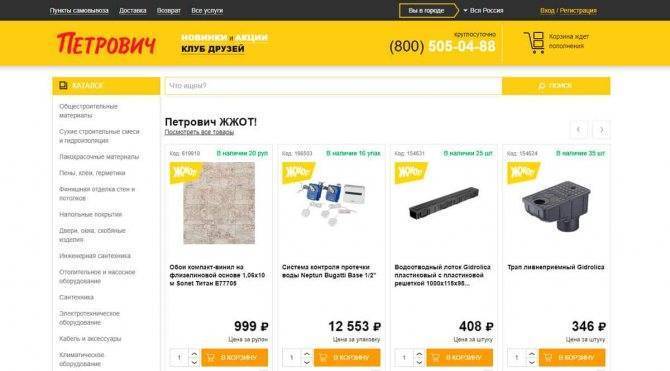The image size is (670, 371).
Task: Open Напольные покрытия category
Action: coord(91,214)
